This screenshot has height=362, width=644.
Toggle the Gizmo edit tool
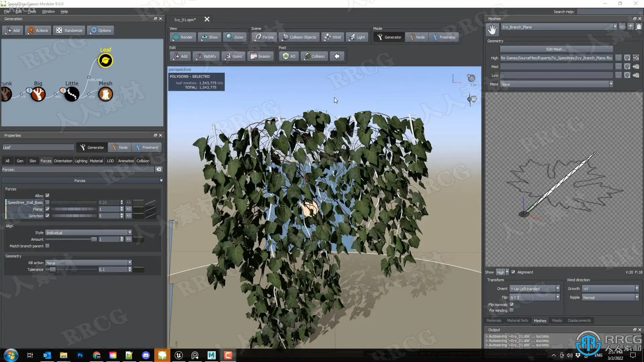point(233,56)
